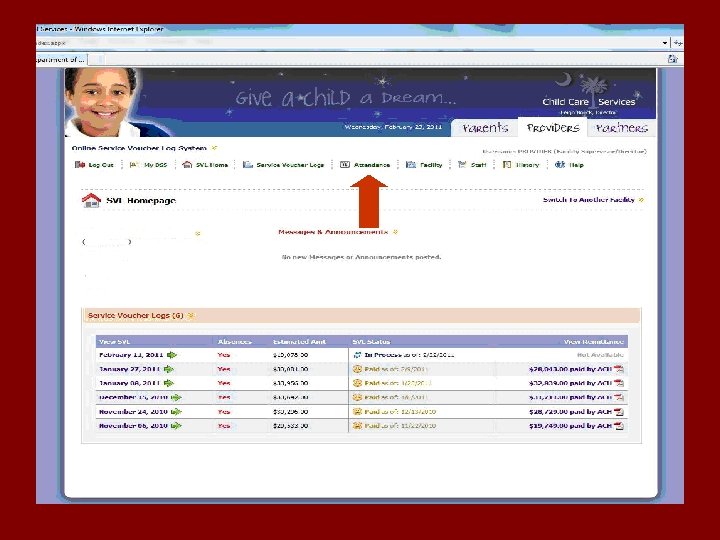The width and height of the screenshot is (720, 540).
Task: Click the Attendance icon in the navigation bar
Action: [345, 164]
